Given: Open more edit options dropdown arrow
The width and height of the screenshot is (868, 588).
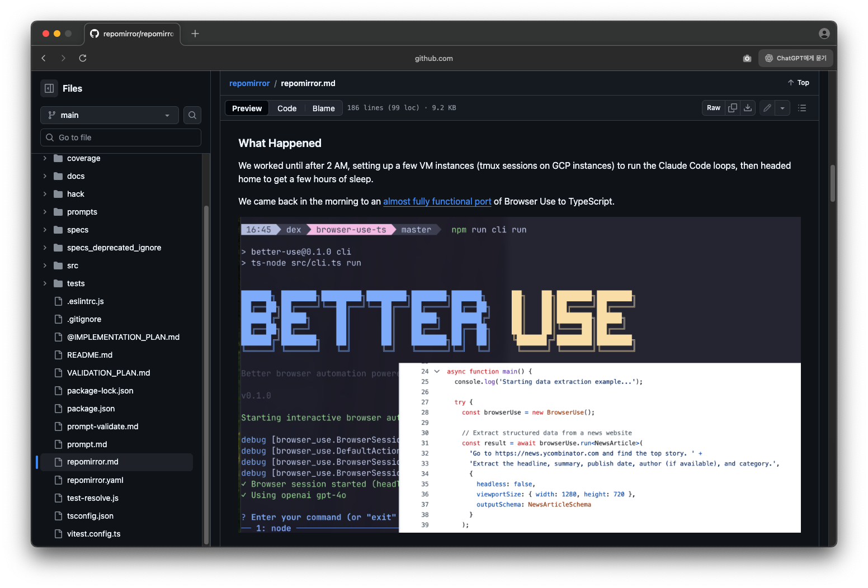Looking at the screenshot, I should coord(782,108).
